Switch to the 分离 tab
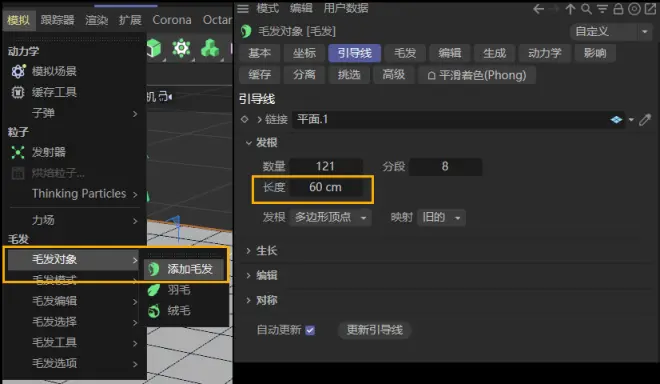Screen dimensions: 660x384 pos(304,75)
